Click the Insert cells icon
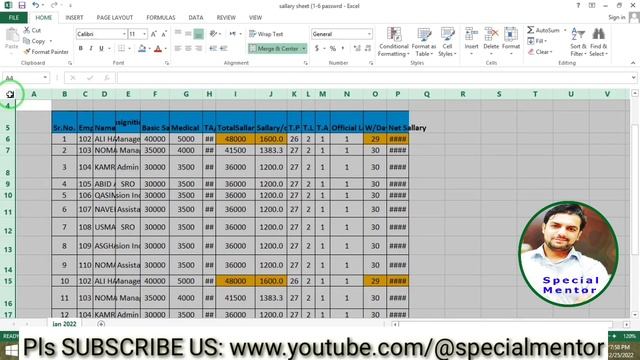The width and height of the screenshot is (640, 360). 471,34
